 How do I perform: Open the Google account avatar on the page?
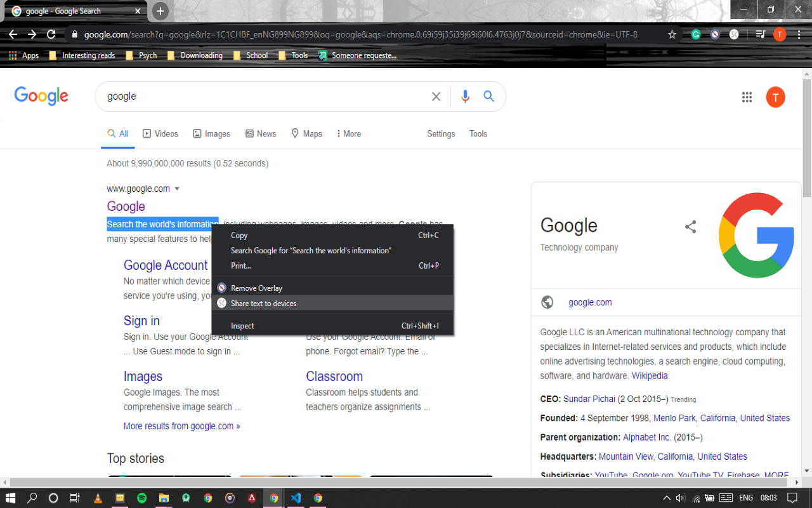click(775, 97)
